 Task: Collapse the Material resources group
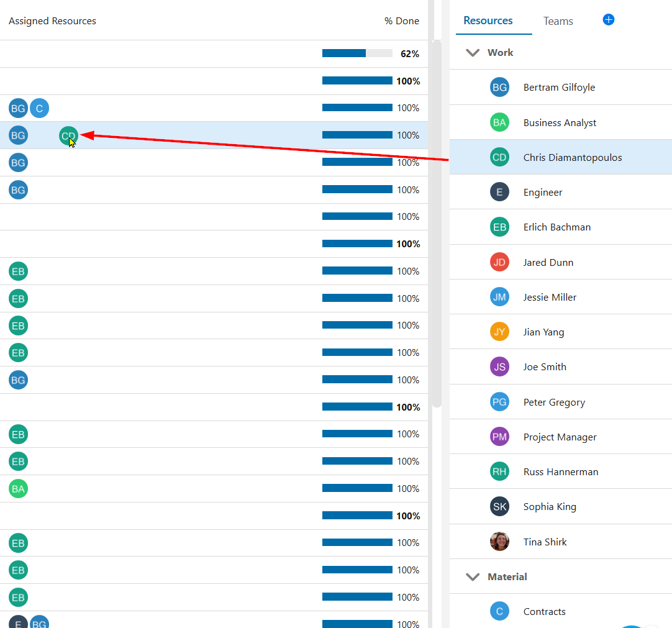click(x=472, y=577)
